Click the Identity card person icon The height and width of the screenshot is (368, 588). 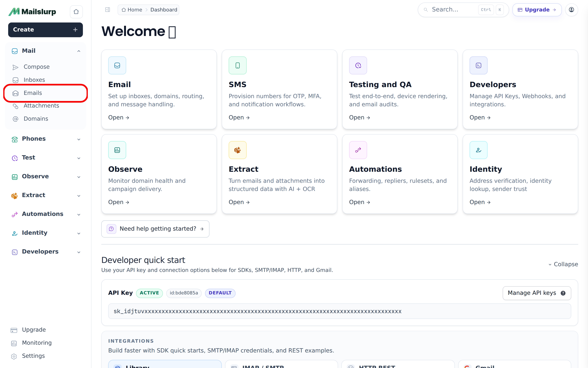(x=478, y=150)
